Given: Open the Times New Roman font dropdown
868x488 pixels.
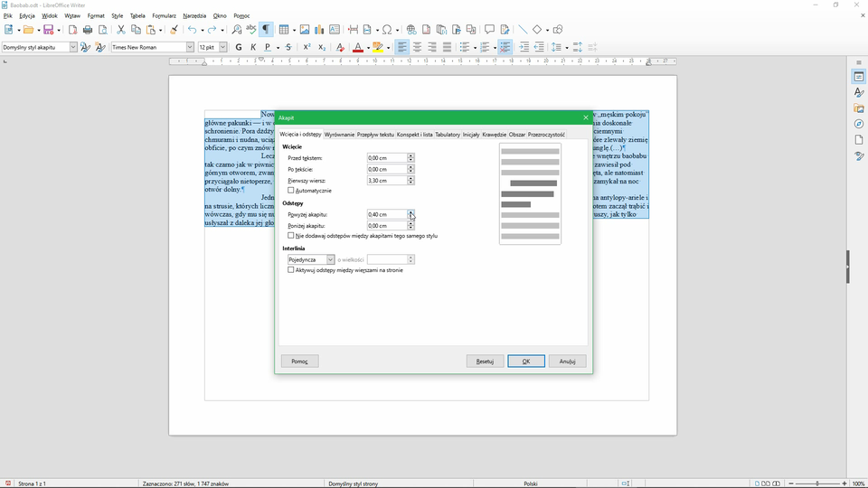Looking at the screenshot, I should pos(190,47).
